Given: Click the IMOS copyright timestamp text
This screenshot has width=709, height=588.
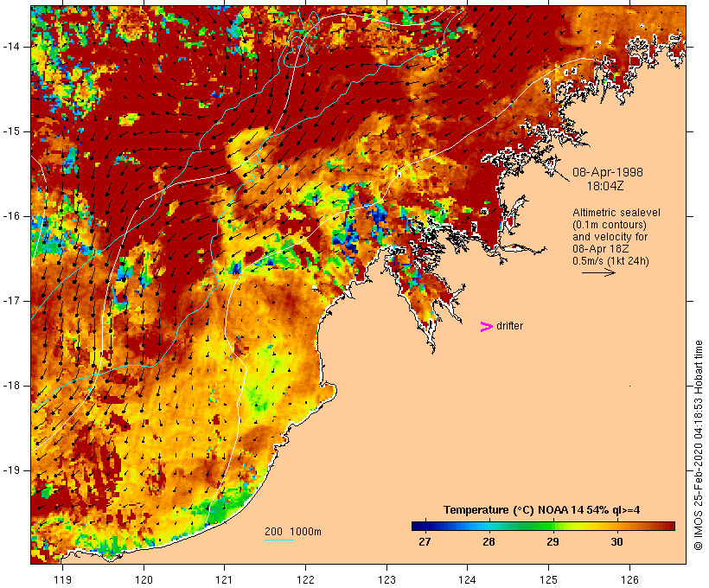Looking at the screenshot, I should pyautogui.click(x=698, y=445).
